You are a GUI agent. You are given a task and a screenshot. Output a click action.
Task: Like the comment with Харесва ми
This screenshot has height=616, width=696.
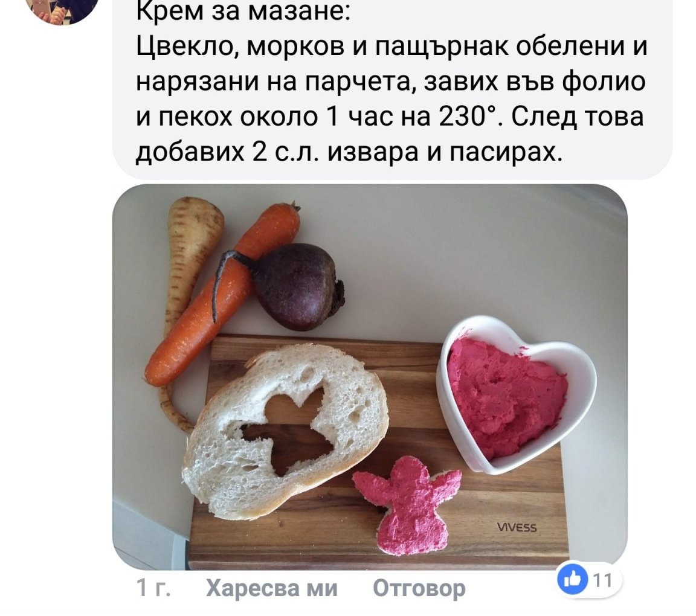272,588
